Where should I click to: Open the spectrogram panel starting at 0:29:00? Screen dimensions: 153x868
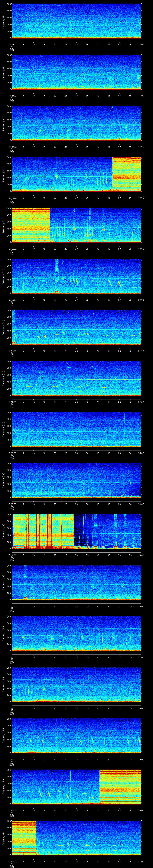tap(76, 787)
